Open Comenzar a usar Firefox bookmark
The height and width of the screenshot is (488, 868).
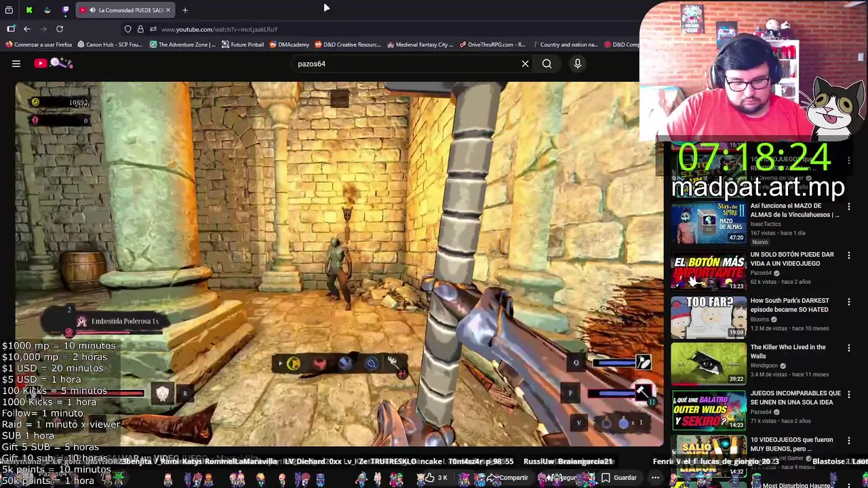click(x=39, y=45)
